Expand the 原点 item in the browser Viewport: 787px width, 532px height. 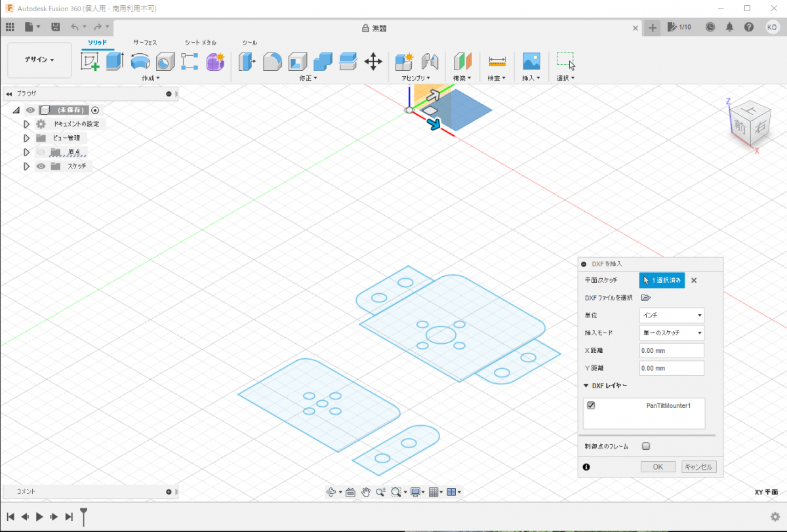point(26,152)
